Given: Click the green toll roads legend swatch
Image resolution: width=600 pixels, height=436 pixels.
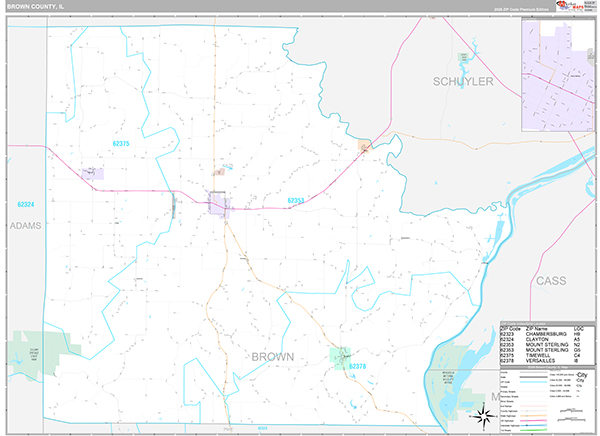Looking at the screenshot, I should coord(533,430).
